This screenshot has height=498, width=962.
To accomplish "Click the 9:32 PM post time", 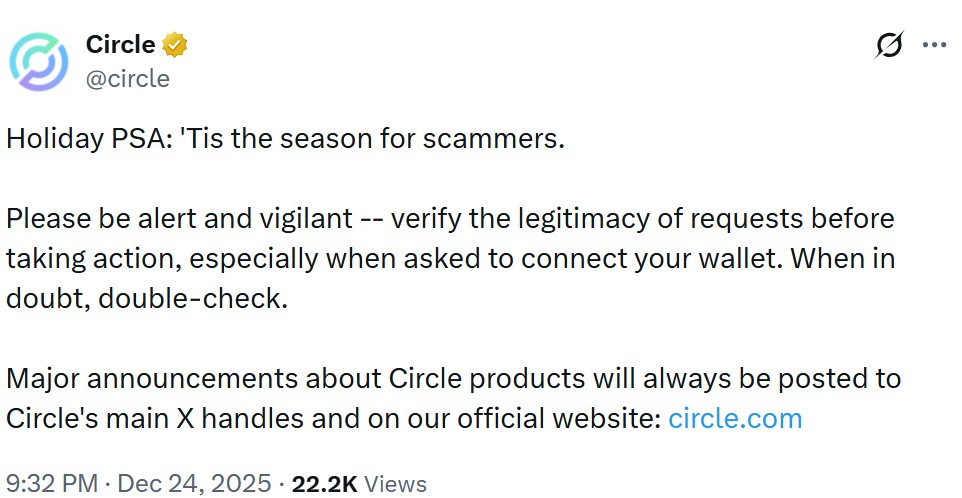I will point(52,484).
